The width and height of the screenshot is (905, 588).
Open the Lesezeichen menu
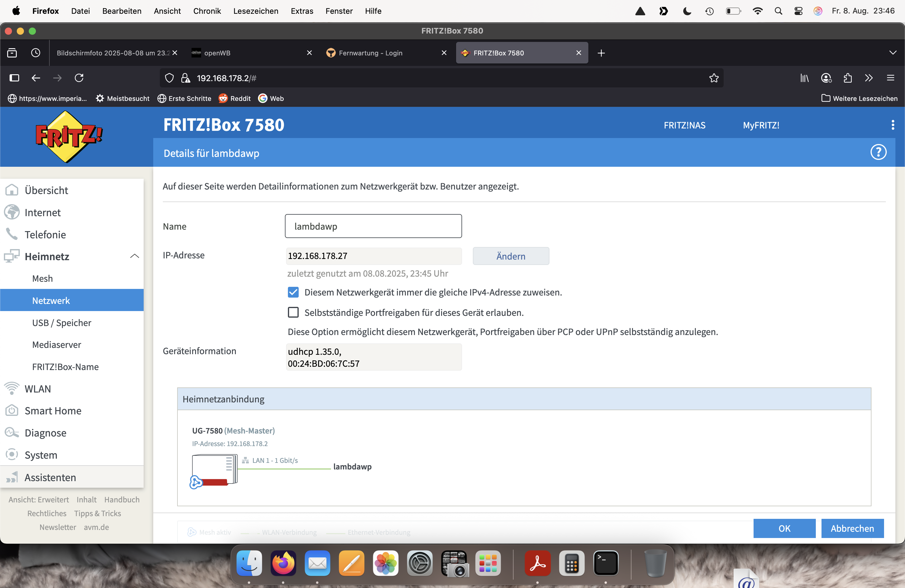(x=256, y=11)
